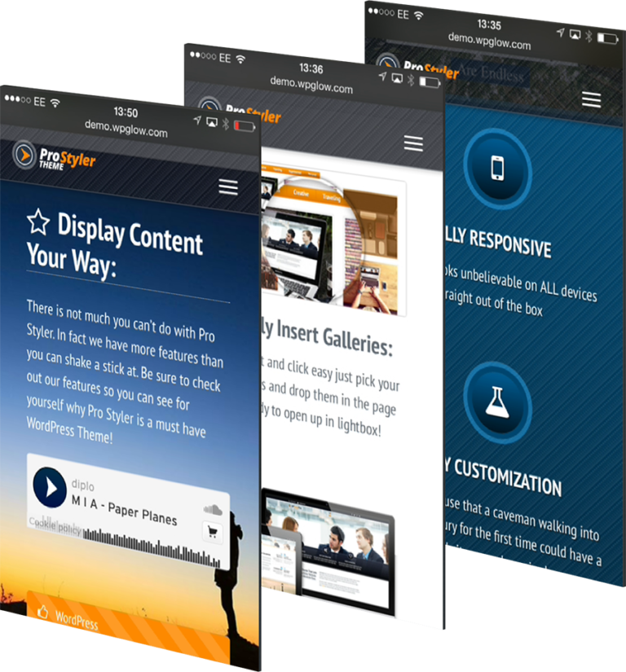Click ProStyler Theme logo on left phone
Screen dimensions: 626x672
pos(54,157)
